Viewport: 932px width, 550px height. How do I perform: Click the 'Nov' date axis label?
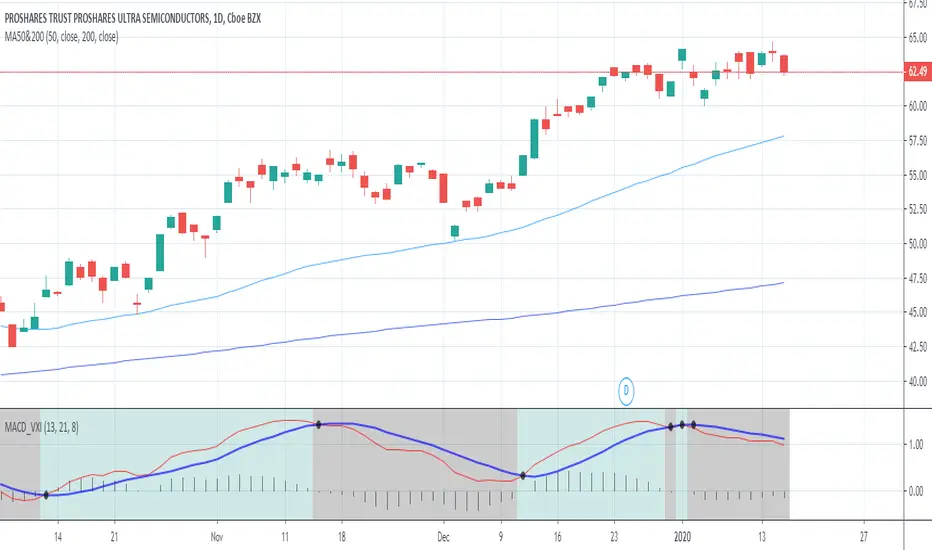click(217, 537)
